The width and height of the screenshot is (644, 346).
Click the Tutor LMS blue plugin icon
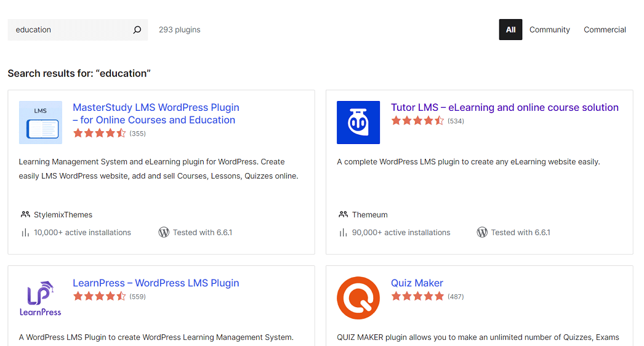358,123
